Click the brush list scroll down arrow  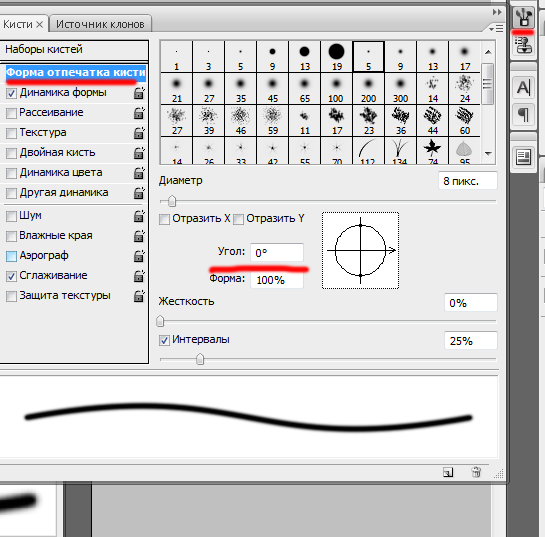point(488,153)
